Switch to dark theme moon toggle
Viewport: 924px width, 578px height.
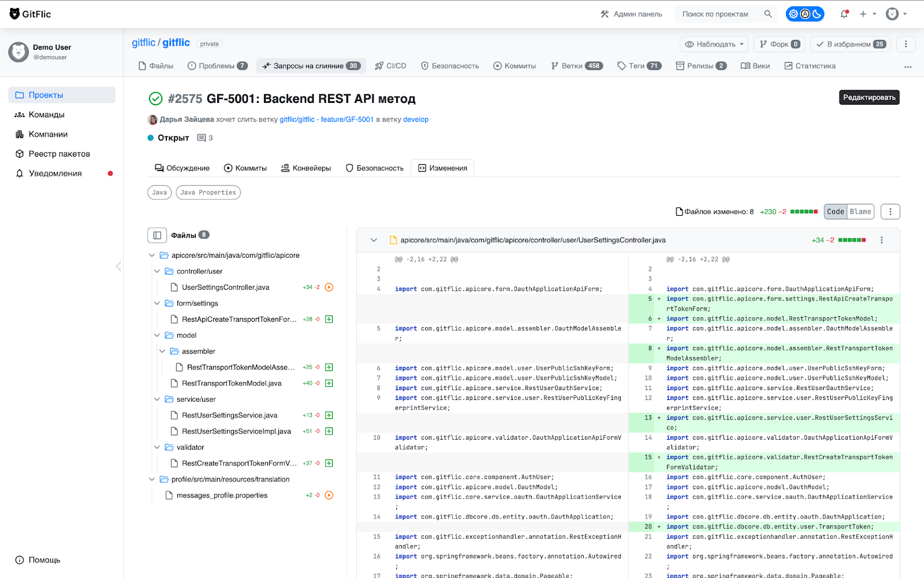pyautogui.click(x=817, y=14)
